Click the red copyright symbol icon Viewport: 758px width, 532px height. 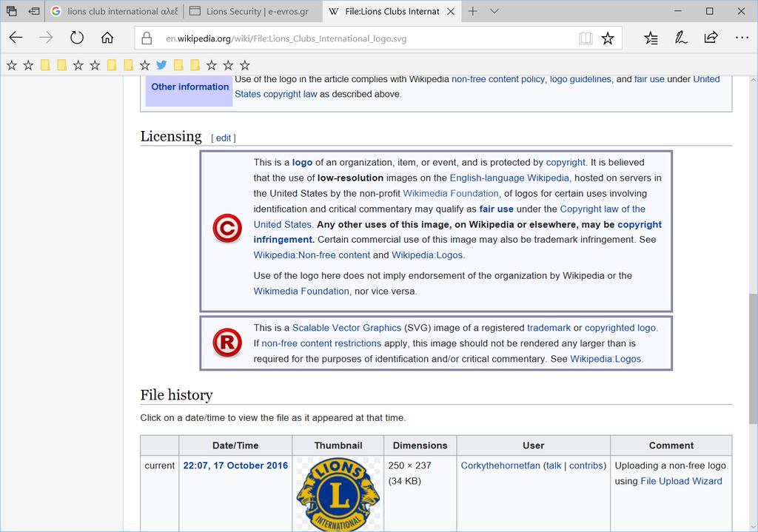(227, 228)
